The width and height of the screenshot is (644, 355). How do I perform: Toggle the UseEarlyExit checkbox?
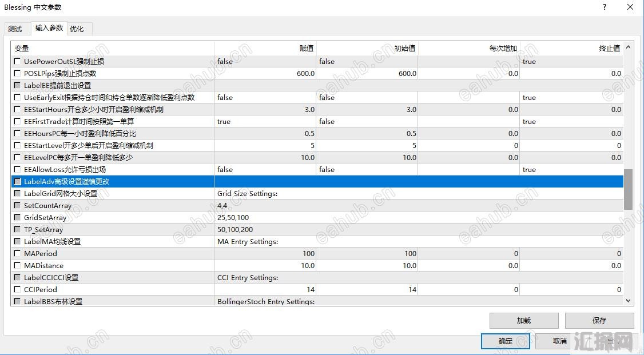(x=17, y=97)
